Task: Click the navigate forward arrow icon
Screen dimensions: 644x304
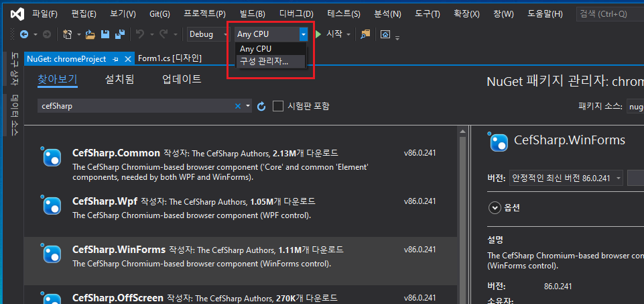Action: pyautogui.click(x=47, y=34)
